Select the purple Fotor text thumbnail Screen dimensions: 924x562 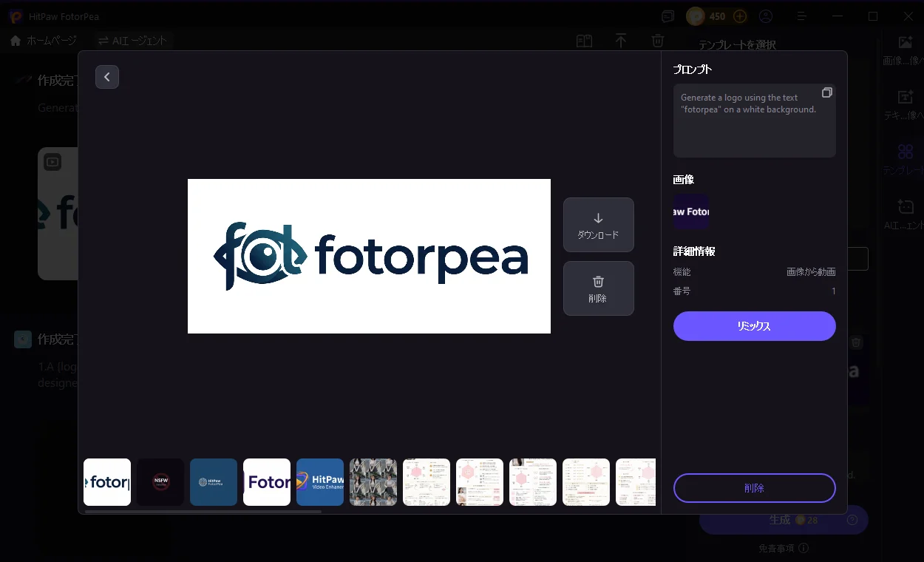[x=267, y=482]
